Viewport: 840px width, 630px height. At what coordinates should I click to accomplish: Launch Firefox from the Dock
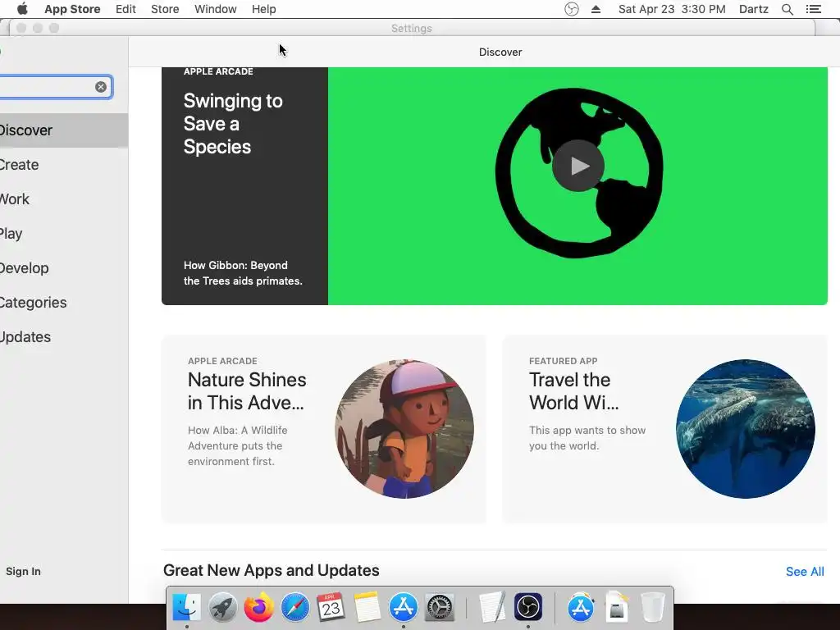point(258,607)
